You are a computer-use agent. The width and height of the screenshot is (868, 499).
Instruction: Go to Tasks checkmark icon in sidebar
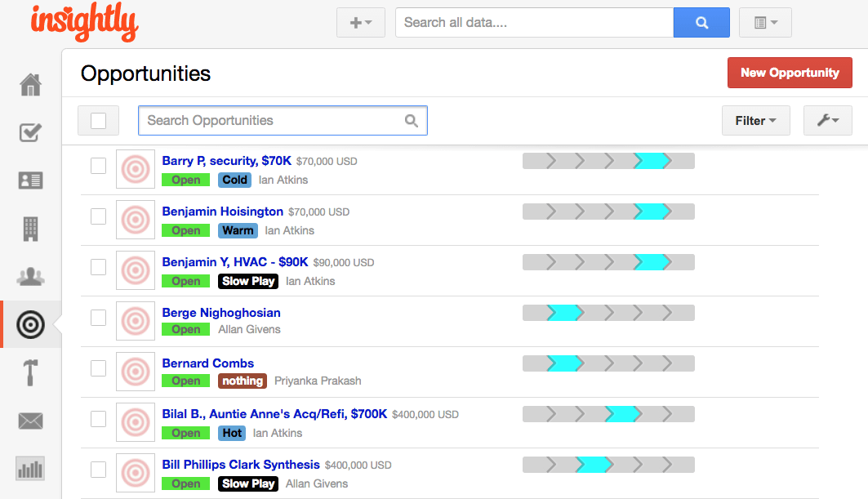coord(30,132)
